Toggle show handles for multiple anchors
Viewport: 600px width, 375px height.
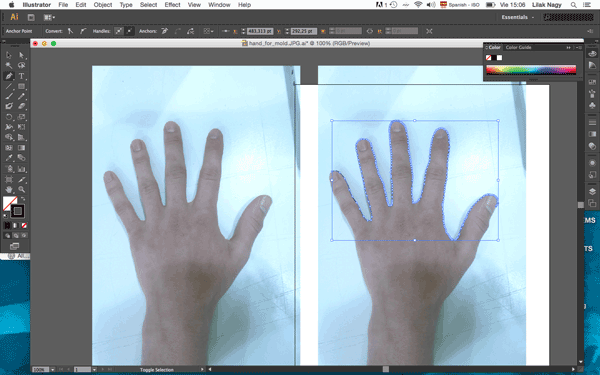[119, 31]
